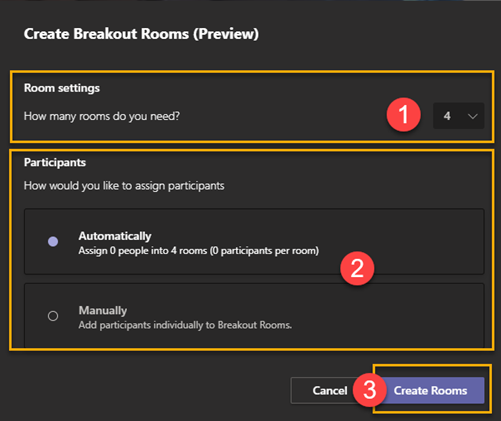Click the bold Manually label text

(x=103, y=310)
